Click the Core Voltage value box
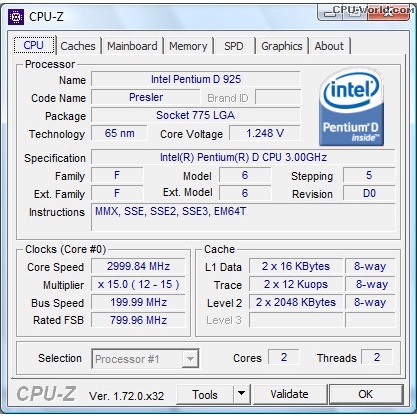Screen dimensions: 417x417 click(x=265, y=133)
